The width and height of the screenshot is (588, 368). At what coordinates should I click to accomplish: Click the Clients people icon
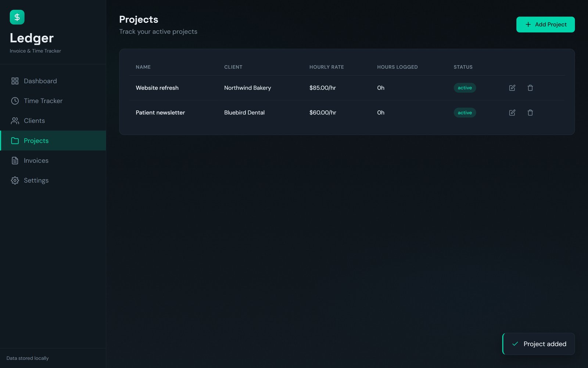(15, 121)
